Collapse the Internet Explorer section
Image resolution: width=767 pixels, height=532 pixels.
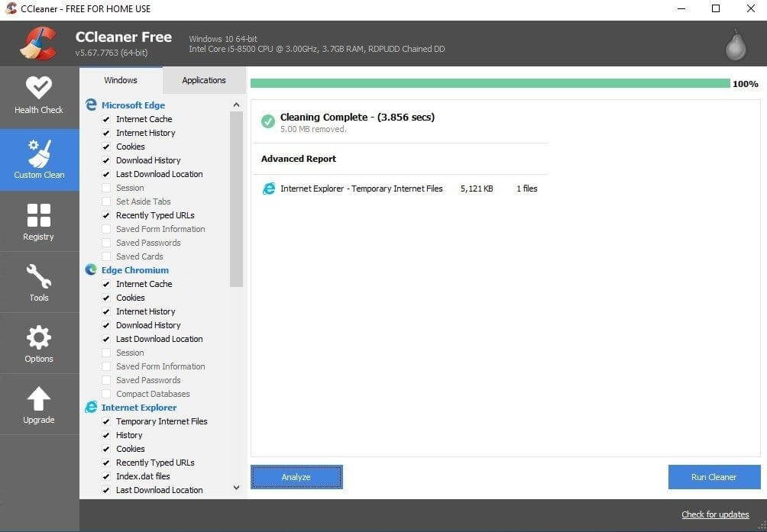[x=138, y=407]
